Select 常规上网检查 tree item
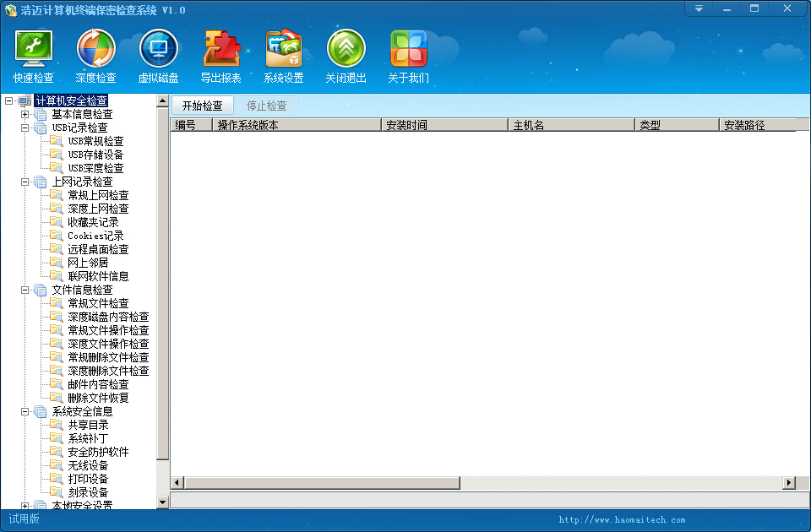The height and width of the screenshot is (532, 811). 98,195
